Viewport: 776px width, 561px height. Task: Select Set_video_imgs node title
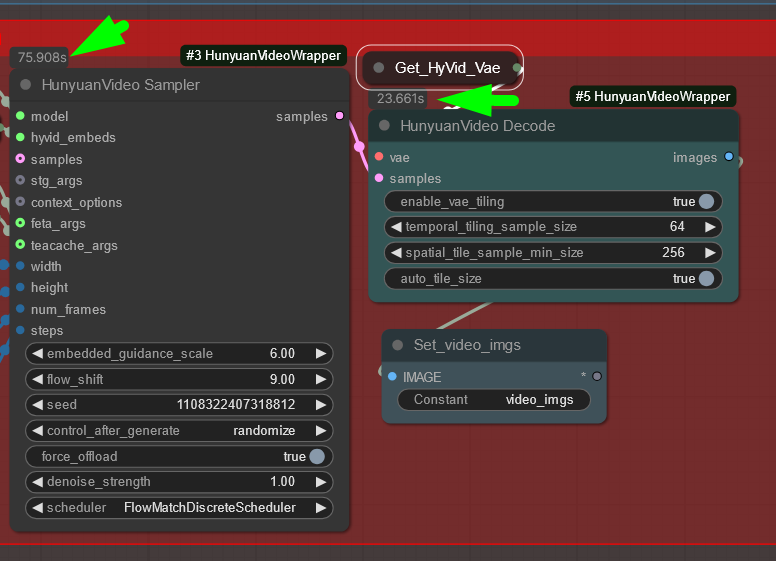point(467,345)
